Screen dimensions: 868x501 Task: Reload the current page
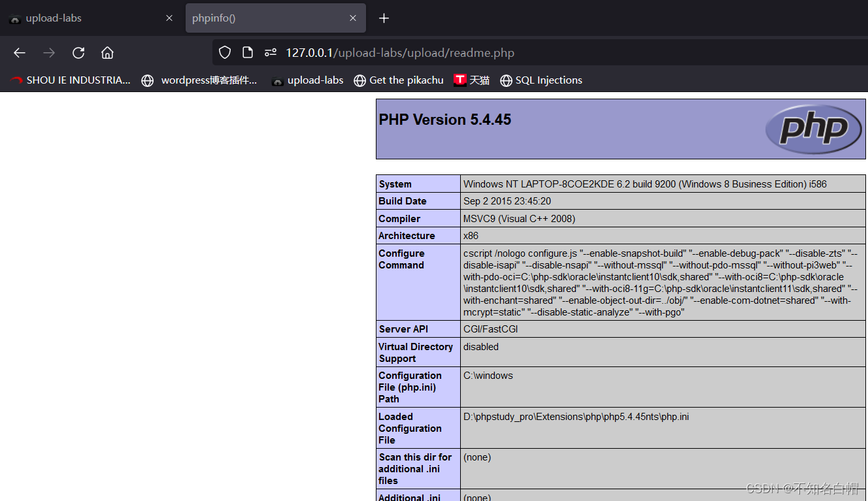pyautogui.click(x=78, y=53)
